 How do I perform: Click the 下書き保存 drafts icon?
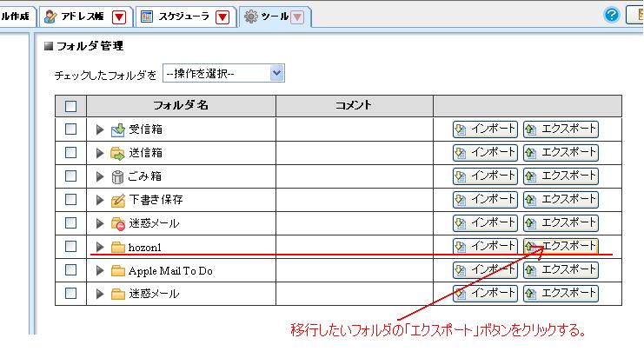118,201
